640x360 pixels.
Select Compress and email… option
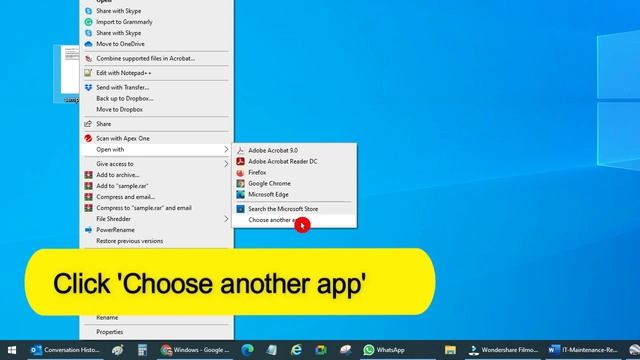(x=157, y=197)
